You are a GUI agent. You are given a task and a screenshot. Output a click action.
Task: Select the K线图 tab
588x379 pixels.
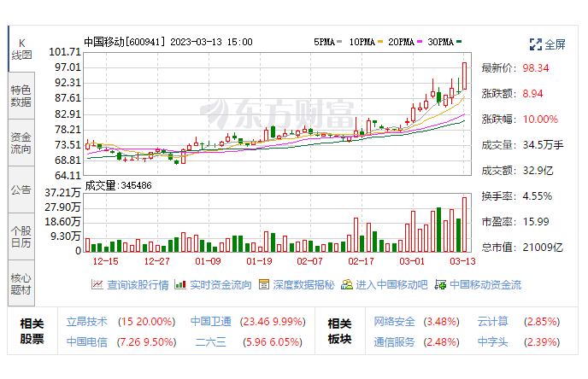pyautogui.click(x=21, y=49)
